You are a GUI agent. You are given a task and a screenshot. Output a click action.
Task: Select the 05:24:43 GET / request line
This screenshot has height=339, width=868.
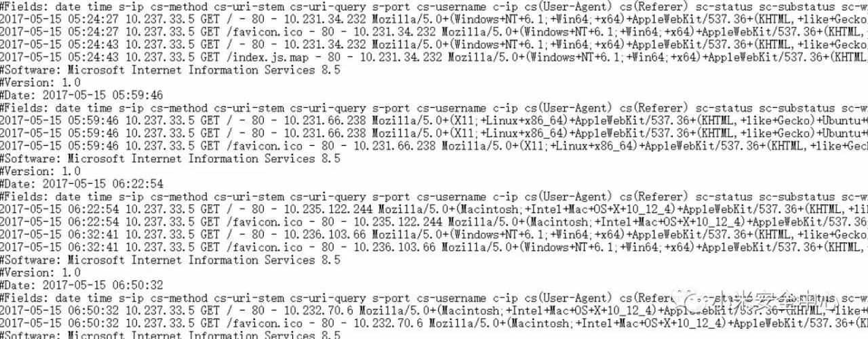(434, 44)
